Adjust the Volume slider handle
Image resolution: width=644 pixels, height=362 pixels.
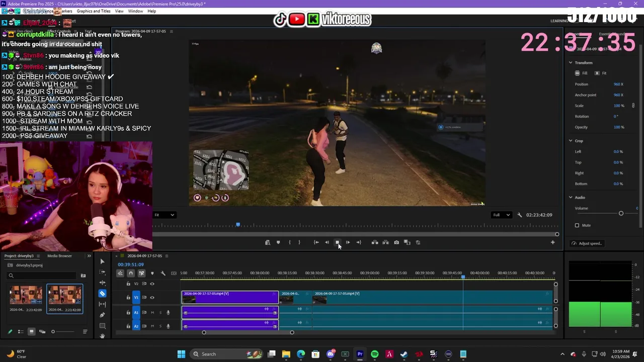(621, 214)
